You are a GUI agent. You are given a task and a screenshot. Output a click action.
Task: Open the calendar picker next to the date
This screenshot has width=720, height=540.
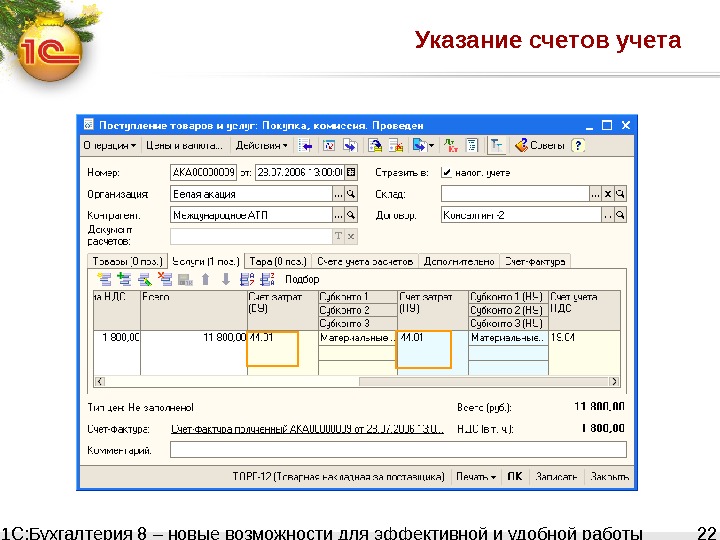coord(351,173)
